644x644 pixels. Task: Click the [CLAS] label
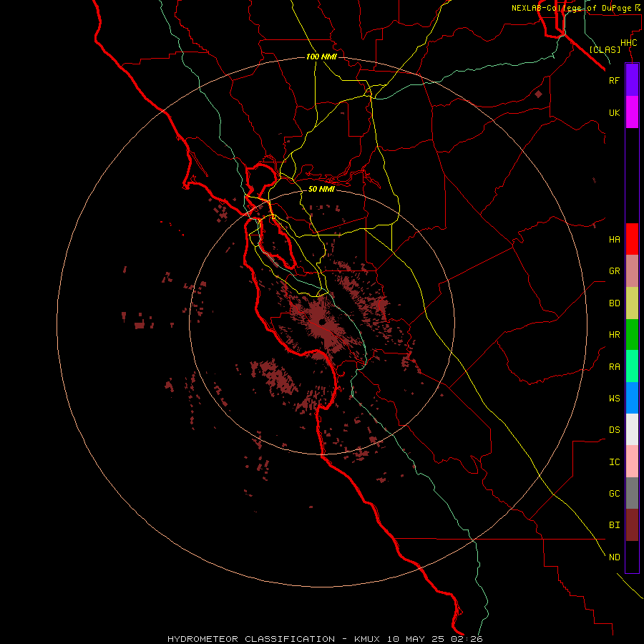(605, 49)
